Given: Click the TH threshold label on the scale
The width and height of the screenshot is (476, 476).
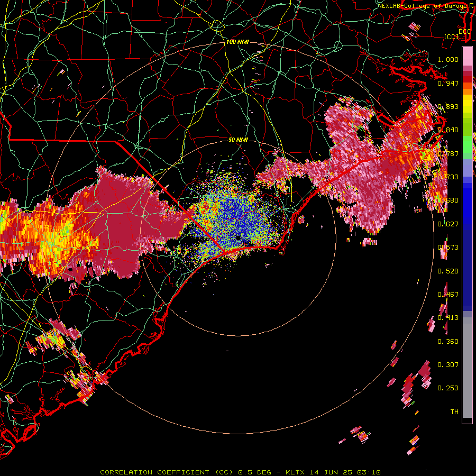Looking at the screenshot, I should pyautogui.click(x=454, y=412).
